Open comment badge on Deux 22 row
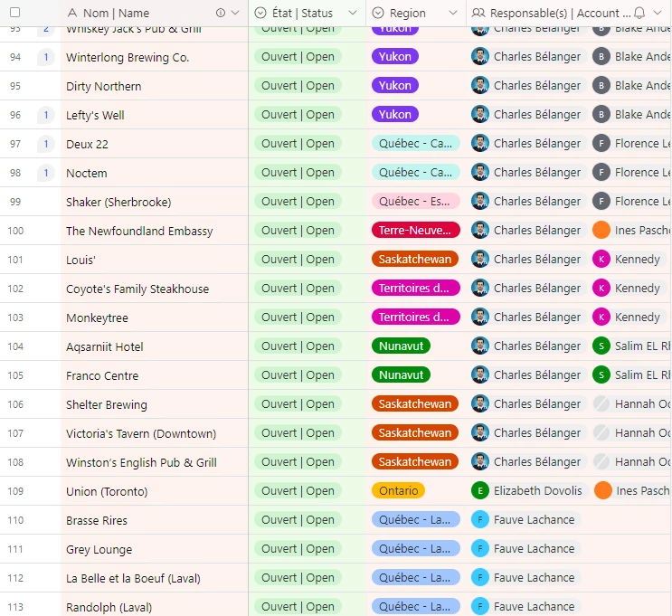The height and width of the screenshot is (616, 672). [46, 144]
